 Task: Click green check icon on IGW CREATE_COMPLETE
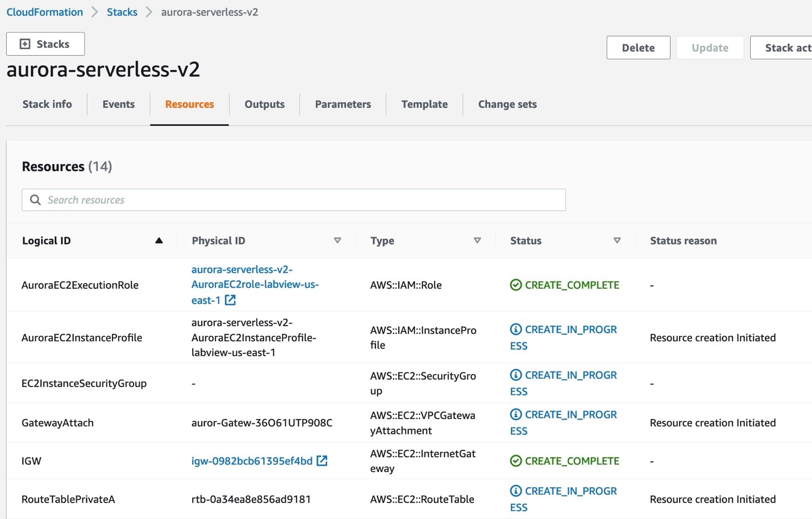coord(516,461)
